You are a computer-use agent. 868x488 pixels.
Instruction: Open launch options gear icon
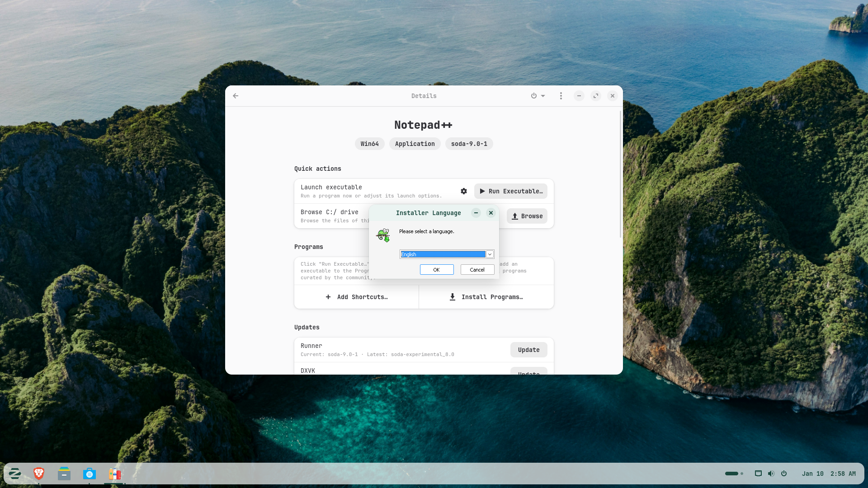point(463,191)
